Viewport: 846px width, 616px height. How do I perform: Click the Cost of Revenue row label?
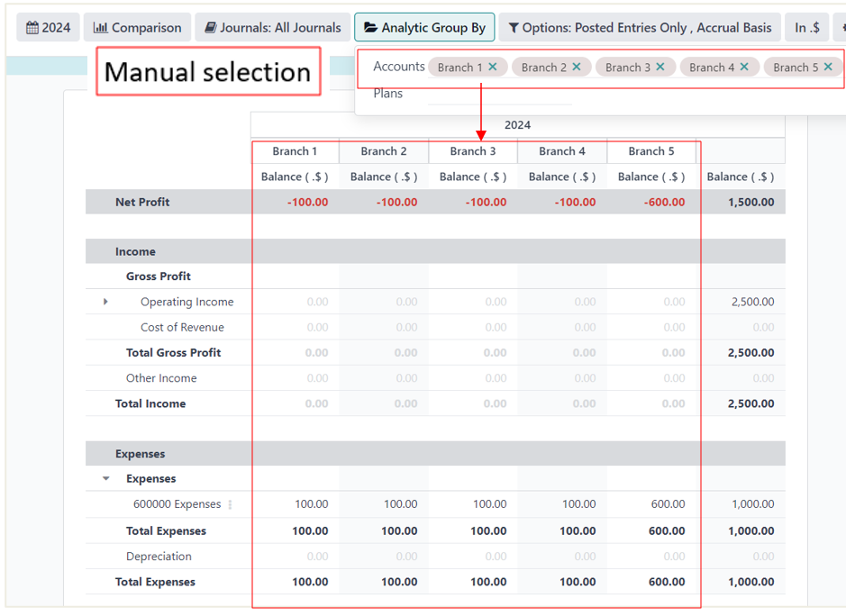(182, 327)
